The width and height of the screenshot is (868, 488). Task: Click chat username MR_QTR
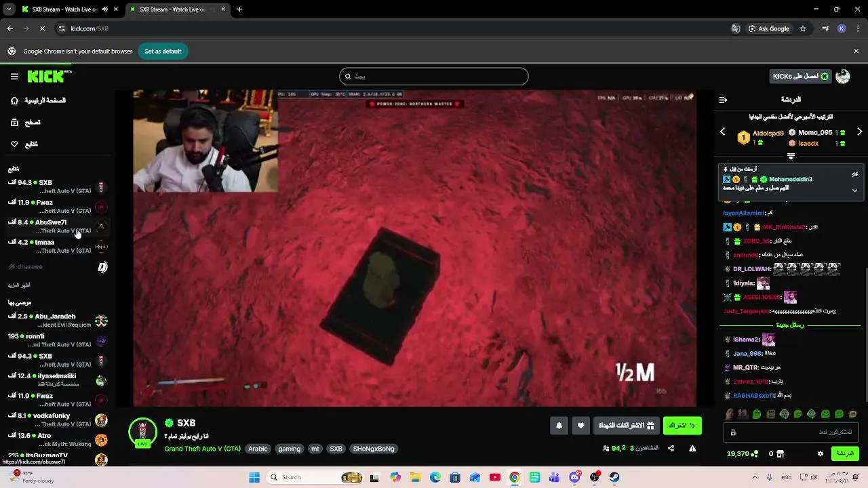click(745, 368)
